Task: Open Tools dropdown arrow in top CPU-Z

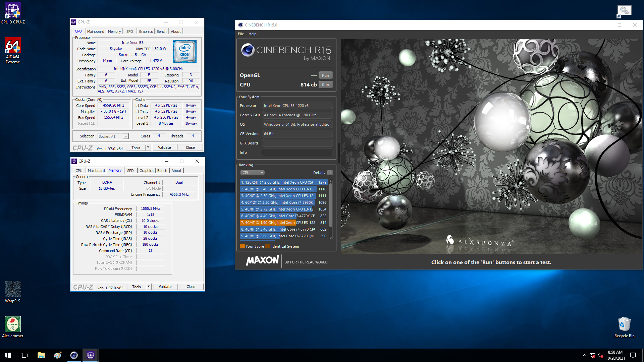Action: (148, 147)
